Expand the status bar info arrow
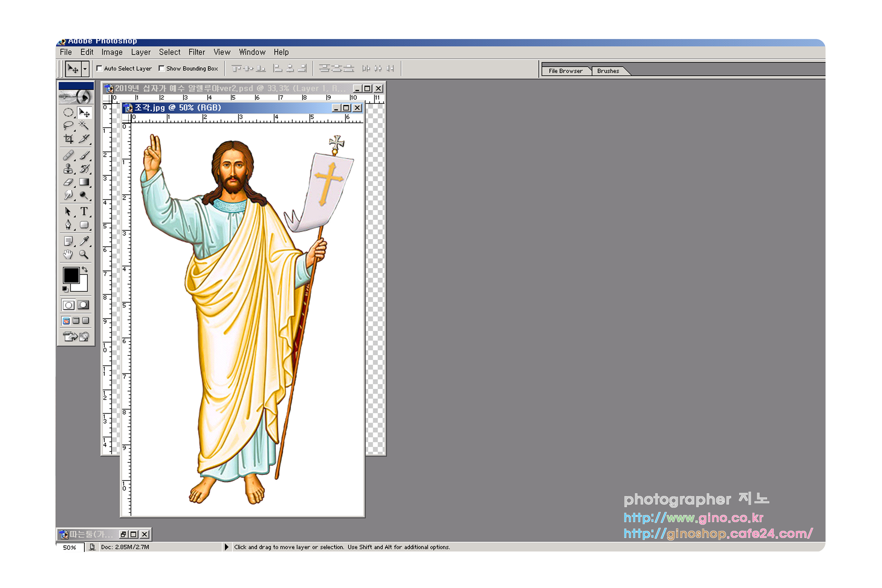This screenshot has height=588, width=882. click(x=226, y=547)
